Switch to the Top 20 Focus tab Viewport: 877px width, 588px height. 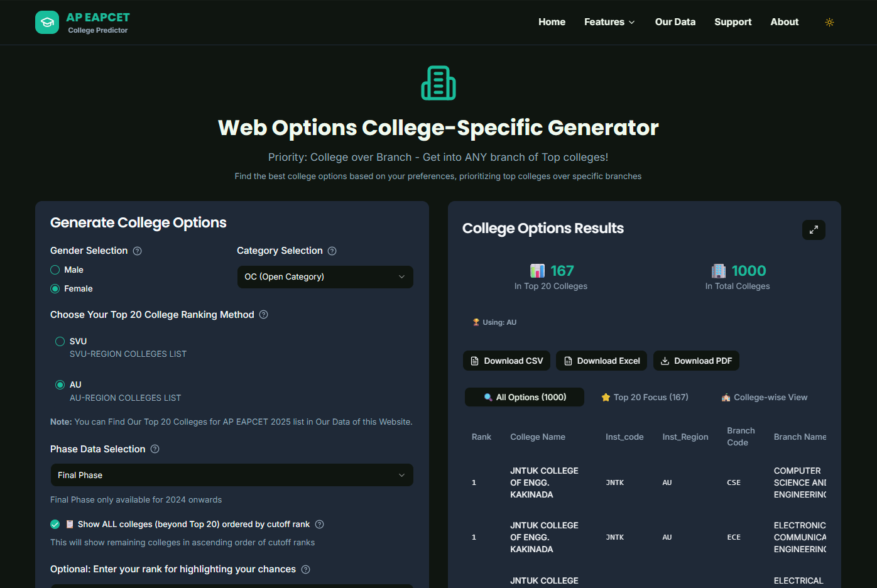[x=645, y=397]
